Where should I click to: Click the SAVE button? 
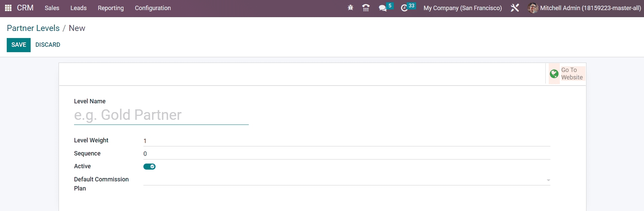point(19,45)
